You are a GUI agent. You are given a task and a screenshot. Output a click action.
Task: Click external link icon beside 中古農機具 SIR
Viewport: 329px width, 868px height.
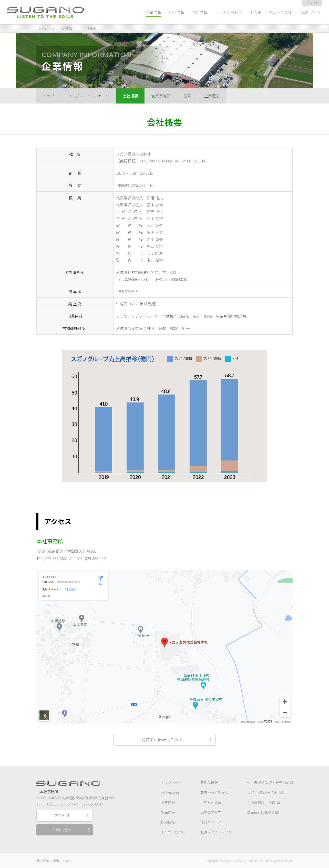tap(291, 782)
